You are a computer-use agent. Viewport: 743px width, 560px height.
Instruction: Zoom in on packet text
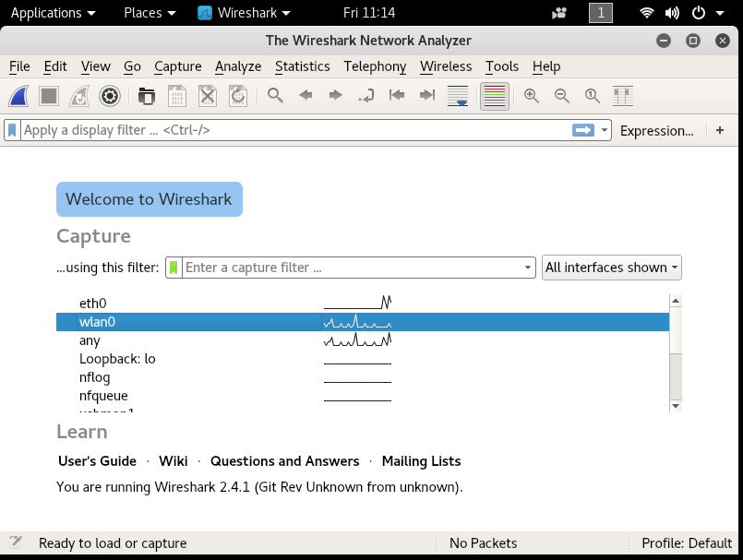click(532, 96)
